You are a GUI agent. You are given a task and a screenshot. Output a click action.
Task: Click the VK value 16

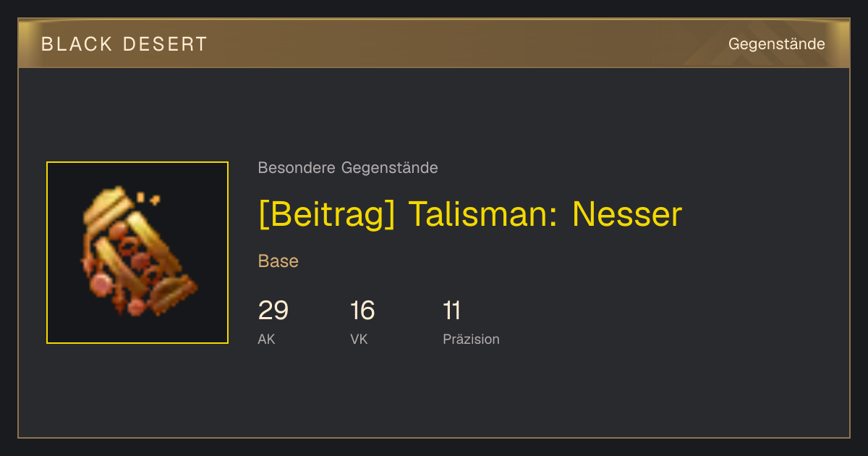362,311
